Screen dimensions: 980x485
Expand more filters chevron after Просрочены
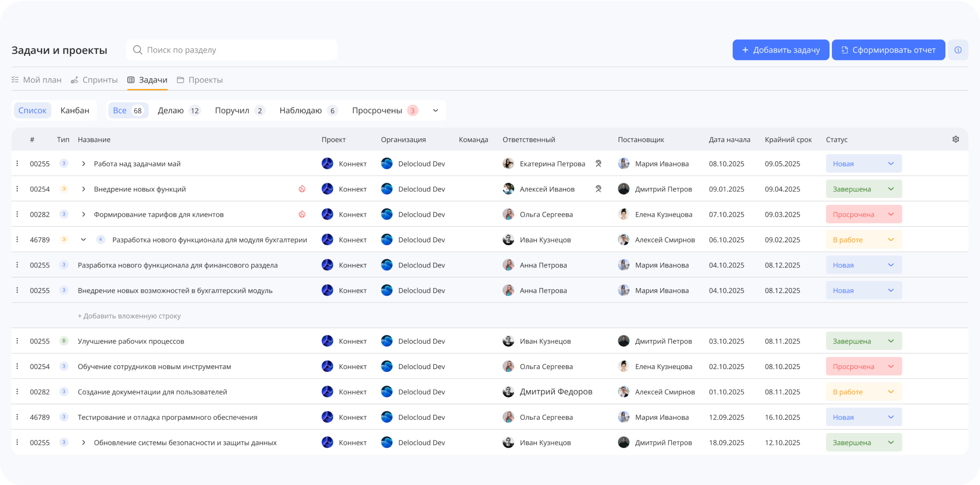pos(436,110)
